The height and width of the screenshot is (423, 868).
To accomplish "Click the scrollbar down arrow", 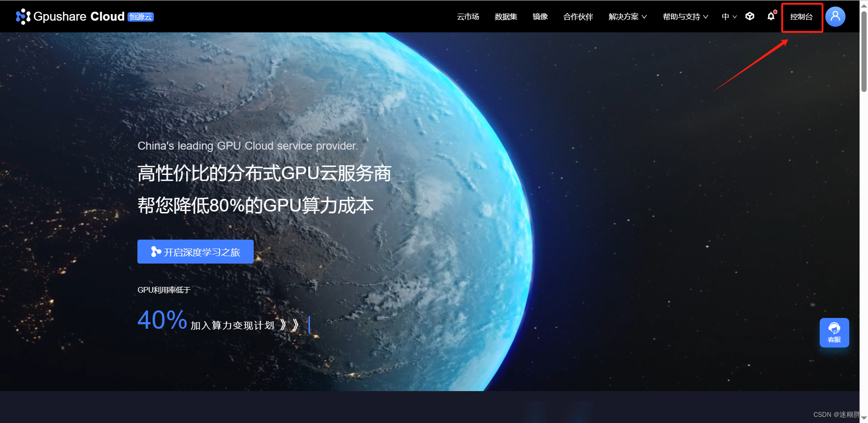I will point(864,418).
